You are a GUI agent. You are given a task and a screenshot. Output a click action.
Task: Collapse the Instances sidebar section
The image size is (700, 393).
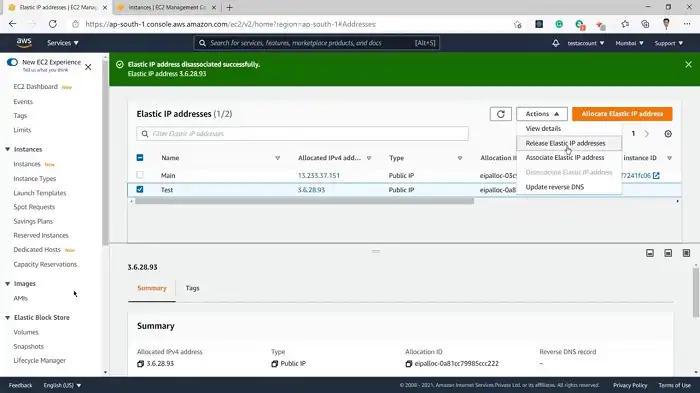8,149
